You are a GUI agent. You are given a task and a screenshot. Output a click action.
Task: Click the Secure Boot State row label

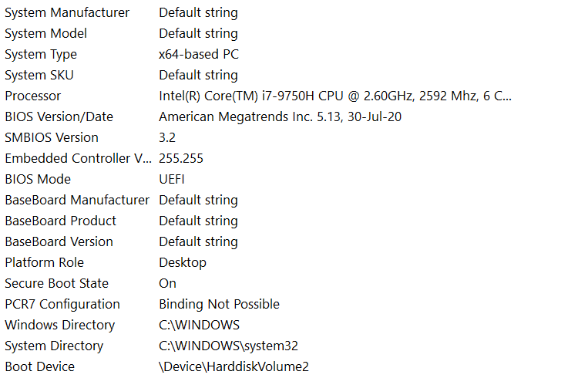click(x=56, y=283)
